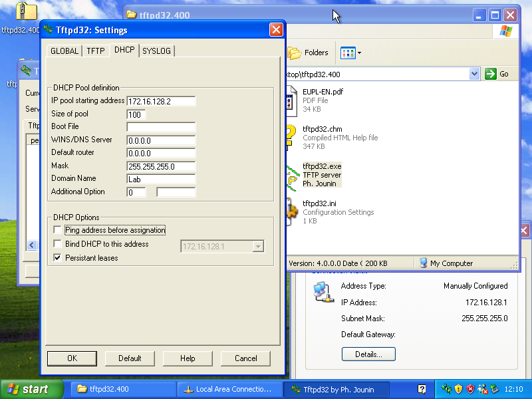Enable Ping address before assignation
Screen dimensions: 532x399
57,230
